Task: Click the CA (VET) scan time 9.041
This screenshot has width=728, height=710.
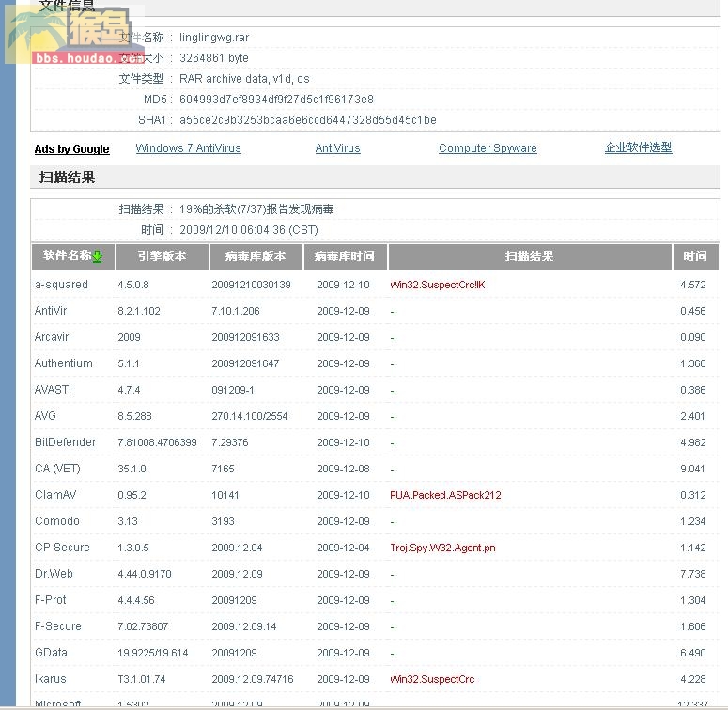Action: [692, 469]
